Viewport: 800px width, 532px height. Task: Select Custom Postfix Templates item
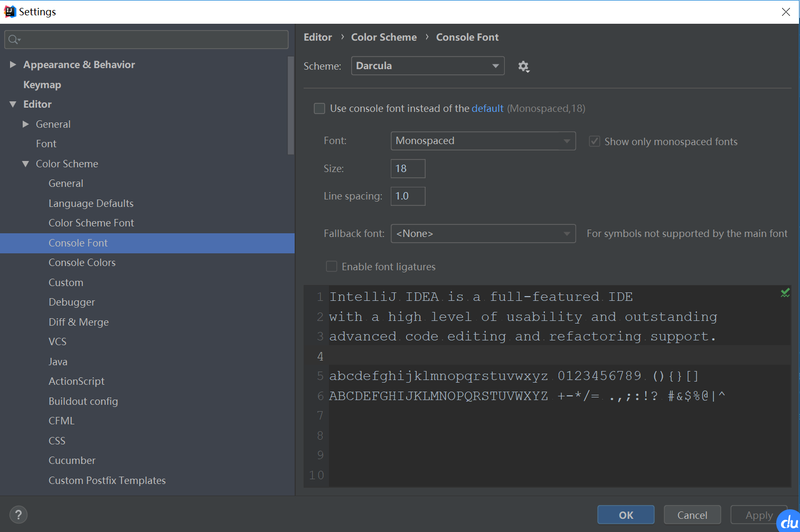[x=107, y=481]
